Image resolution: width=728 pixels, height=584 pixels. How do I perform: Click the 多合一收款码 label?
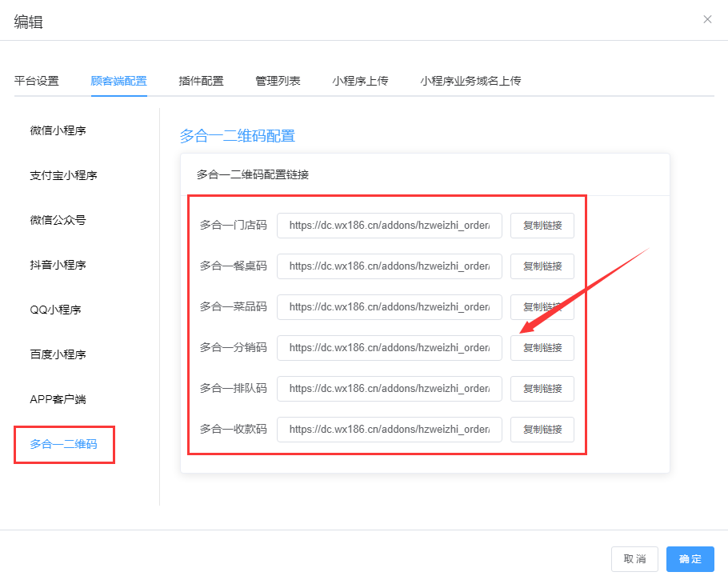point(234,430)
